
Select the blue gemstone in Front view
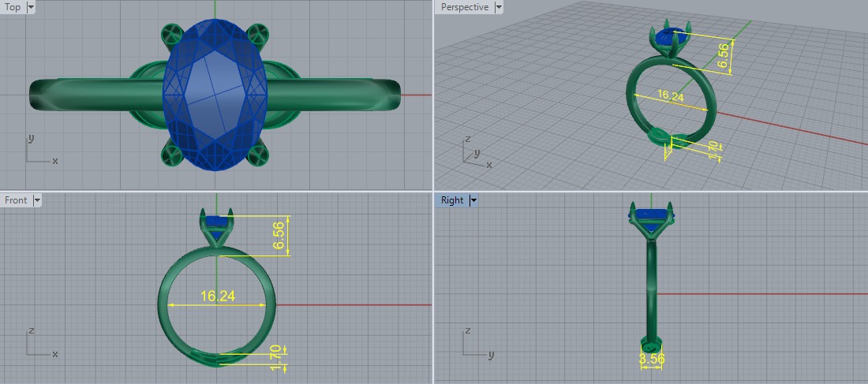(216, 222)
